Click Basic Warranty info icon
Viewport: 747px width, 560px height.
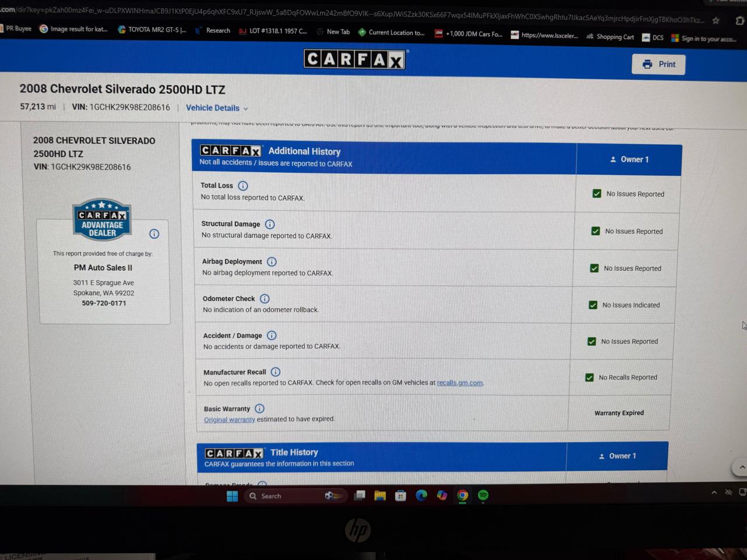(x=260, y=408)
